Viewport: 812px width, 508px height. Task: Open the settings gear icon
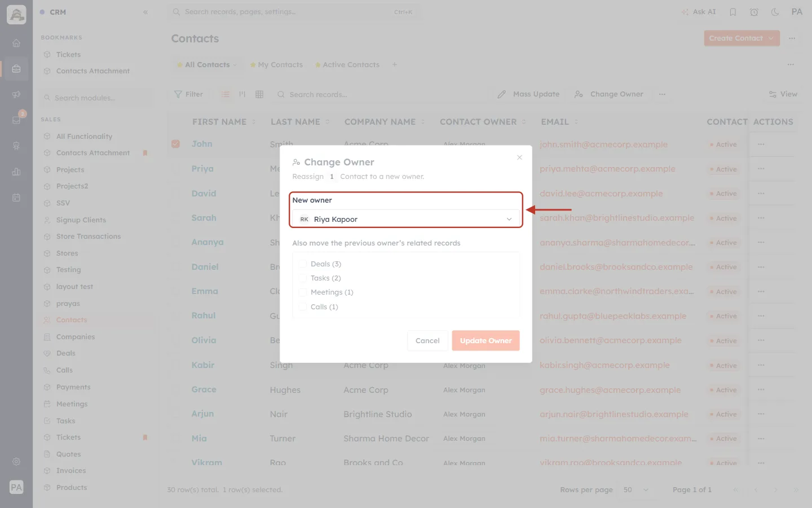pyautogui.click(x=16, y=462)
